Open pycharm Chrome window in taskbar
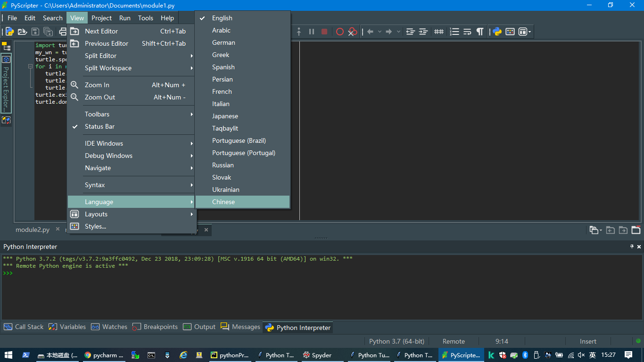This screenshot has height=362, width=644. pyautogui.click(x=104, y=355)
